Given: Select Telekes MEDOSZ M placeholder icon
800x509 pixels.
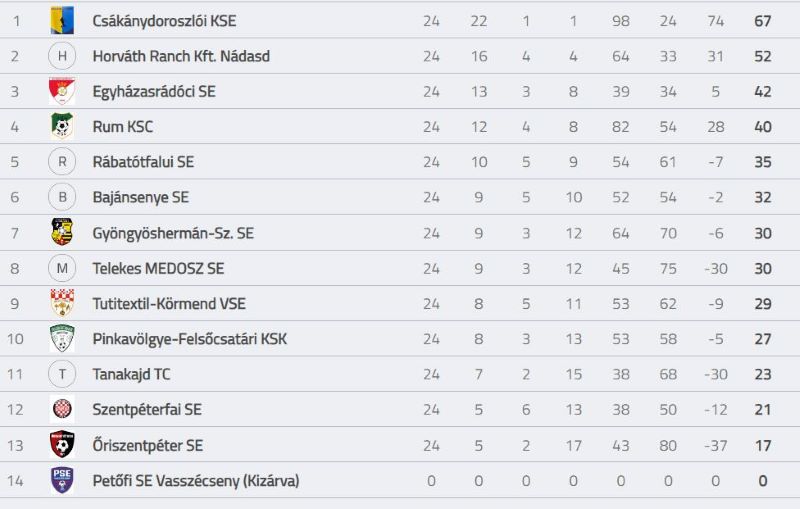Looking at the screenshot, I should [62, 268].
